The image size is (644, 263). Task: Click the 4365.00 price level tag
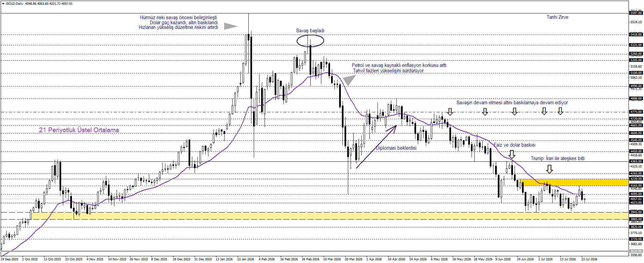636,161
